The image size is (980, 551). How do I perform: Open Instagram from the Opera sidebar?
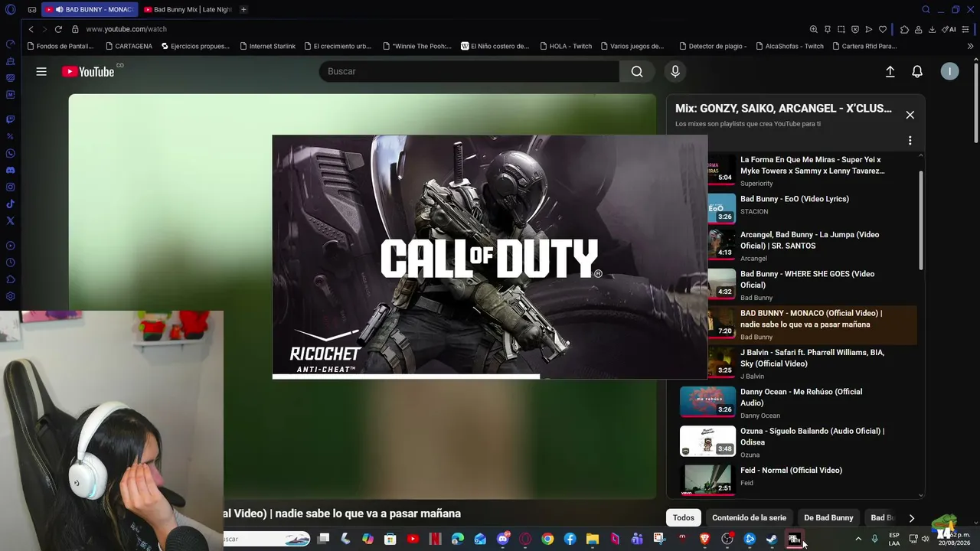(11, 187)
